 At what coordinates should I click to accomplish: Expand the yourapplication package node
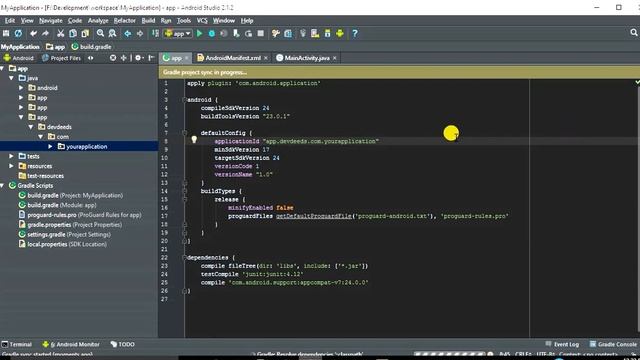click(51, 147)
